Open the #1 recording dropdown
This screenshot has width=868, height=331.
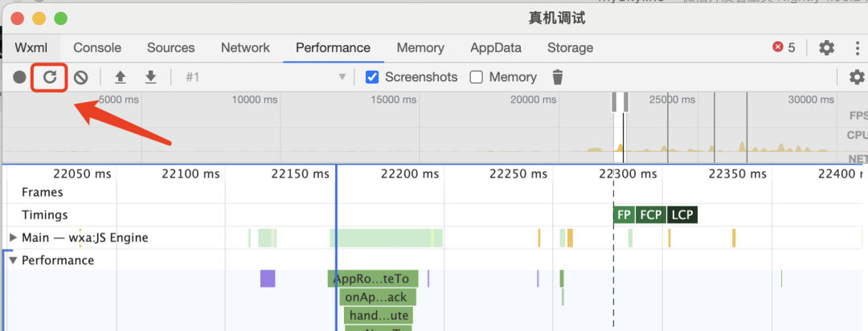[x=266, y=77]
